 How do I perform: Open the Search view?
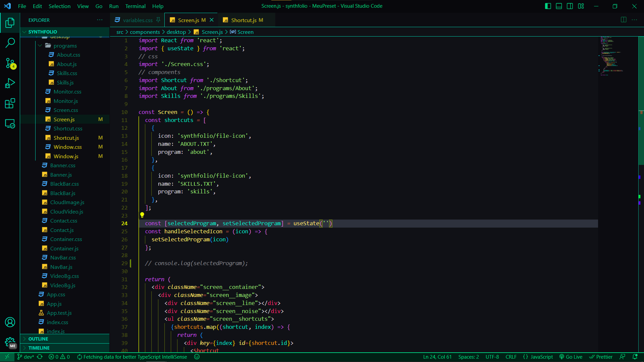point(10,43)
